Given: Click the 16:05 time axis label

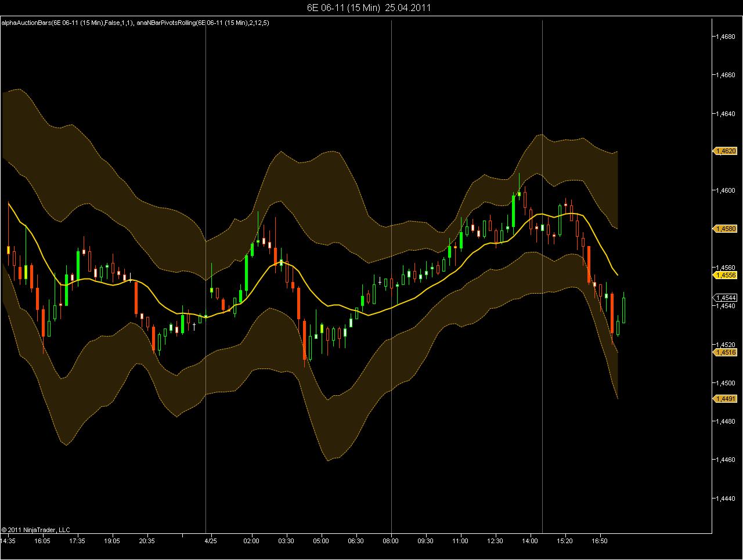Looking at the screenshot, I should (x=42, y=541).
